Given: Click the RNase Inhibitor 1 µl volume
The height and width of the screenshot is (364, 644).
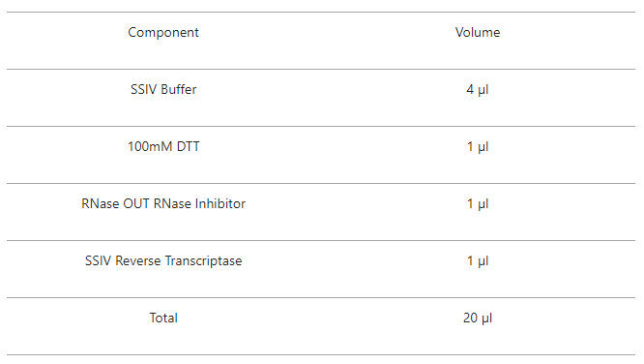Looking at the screenshot, I should pyautogui.click(x=478, y=204).
